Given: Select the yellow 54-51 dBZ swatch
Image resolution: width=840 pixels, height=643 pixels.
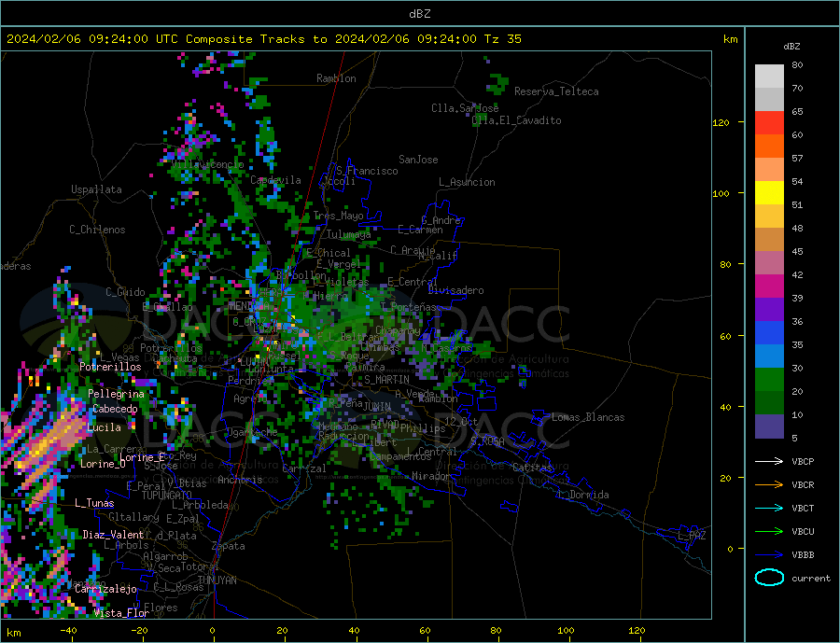Looking at the screenshot, I should pos(769,193).
